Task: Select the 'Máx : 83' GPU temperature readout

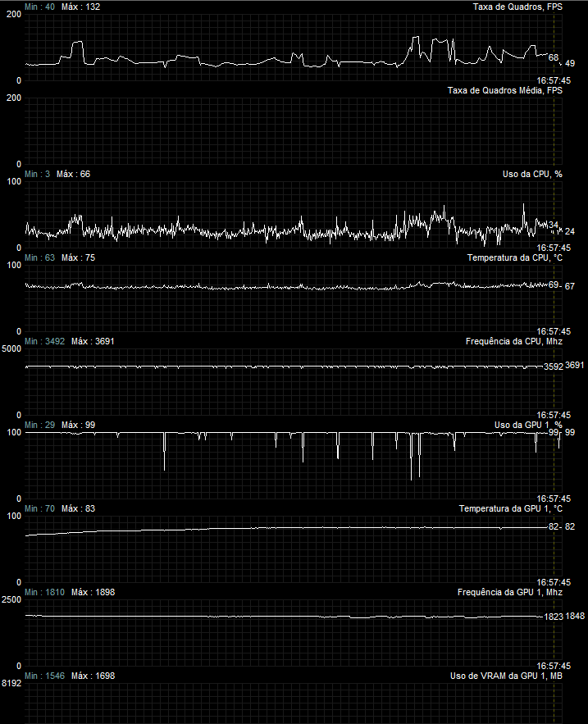Action: point(78,508)
